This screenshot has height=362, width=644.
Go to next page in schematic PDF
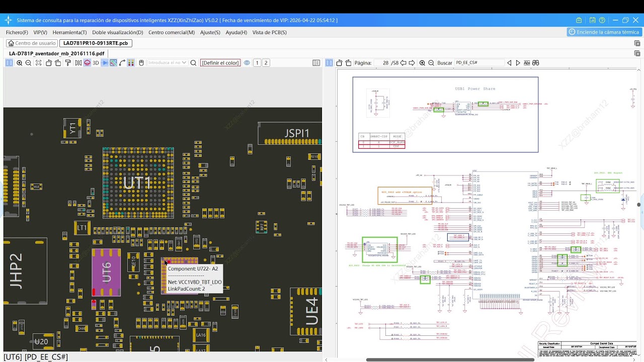pyautogui.click(x=412, y=63)
